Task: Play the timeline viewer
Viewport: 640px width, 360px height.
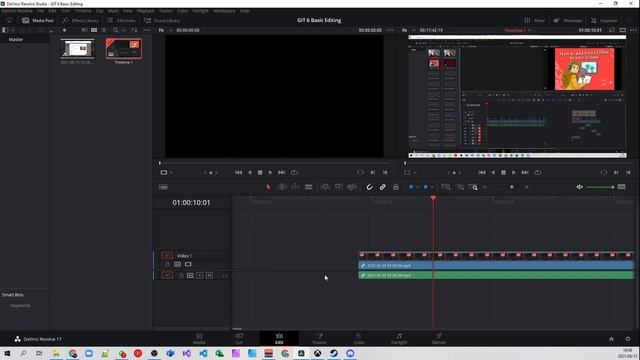Action: (x=513, y=173)
